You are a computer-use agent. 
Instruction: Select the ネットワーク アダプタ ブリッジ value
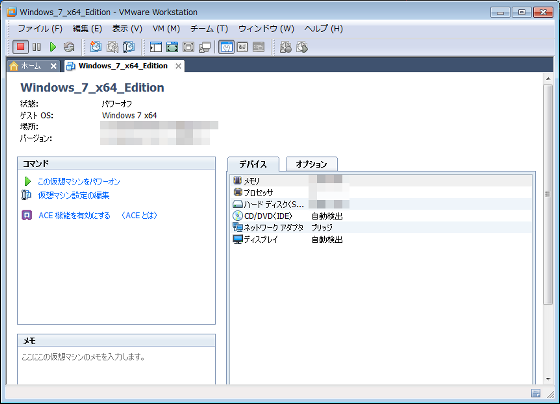[x=322, y=228]
